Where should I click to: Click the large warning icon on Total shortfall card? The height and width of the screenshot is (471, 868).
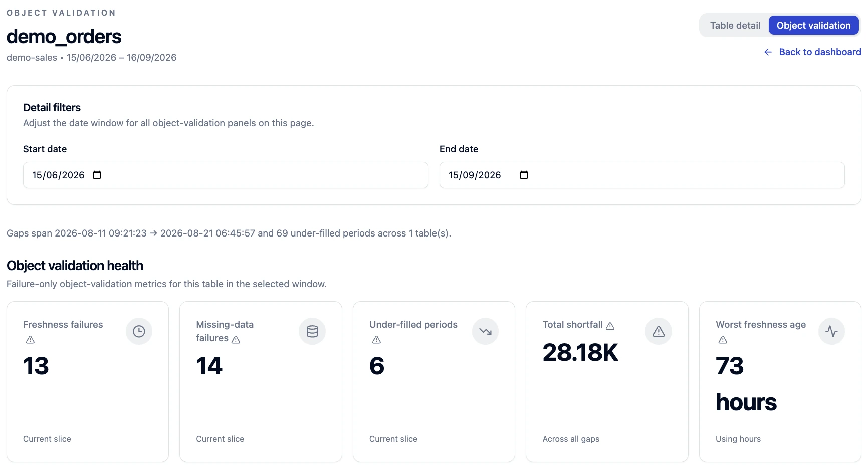(659, 331)
